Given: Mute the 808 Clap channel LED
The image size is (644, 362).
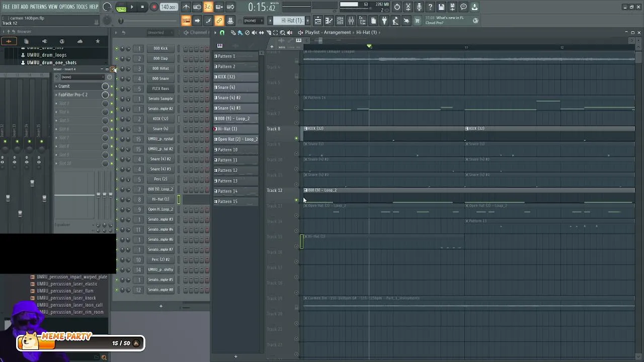Looking at the screenshot, I should coord(117,58).
